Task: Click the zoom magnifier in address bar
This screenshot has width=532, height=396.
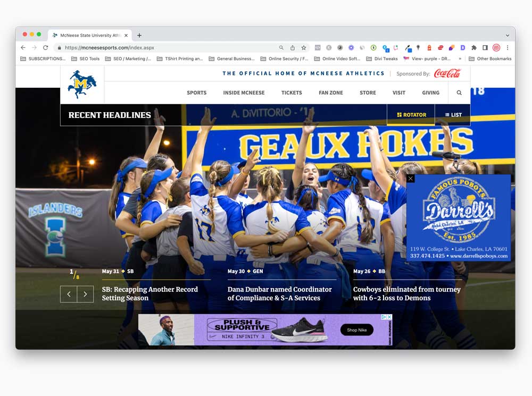Action: coord(281,48)
